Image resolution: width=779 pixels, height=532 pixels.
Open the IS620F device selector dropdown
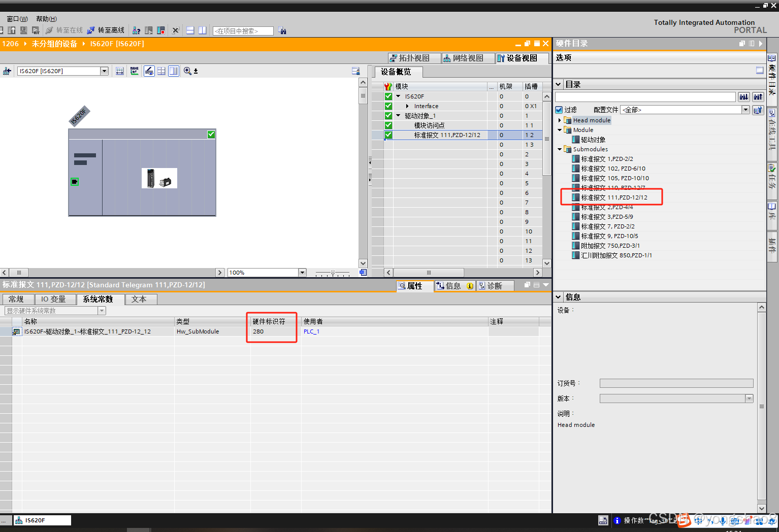point(104,71)
